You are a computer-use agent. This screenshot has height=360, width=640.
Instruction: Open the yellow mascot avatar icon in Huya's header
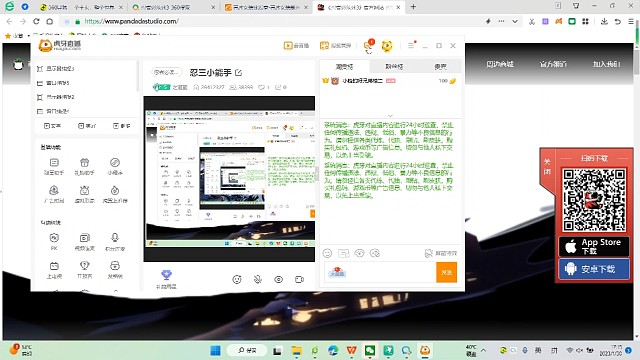tap(387, 46)
